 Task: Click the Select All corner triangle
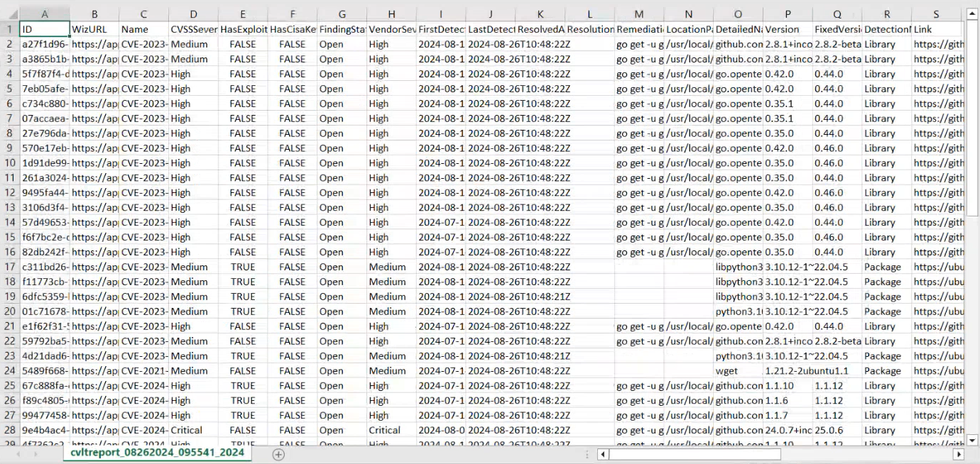[9, 14]
